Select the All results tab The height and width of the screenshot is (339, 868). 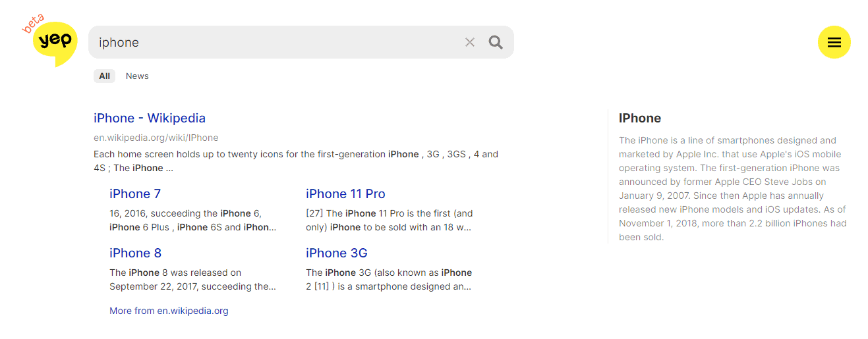click(x=104, y=76)
